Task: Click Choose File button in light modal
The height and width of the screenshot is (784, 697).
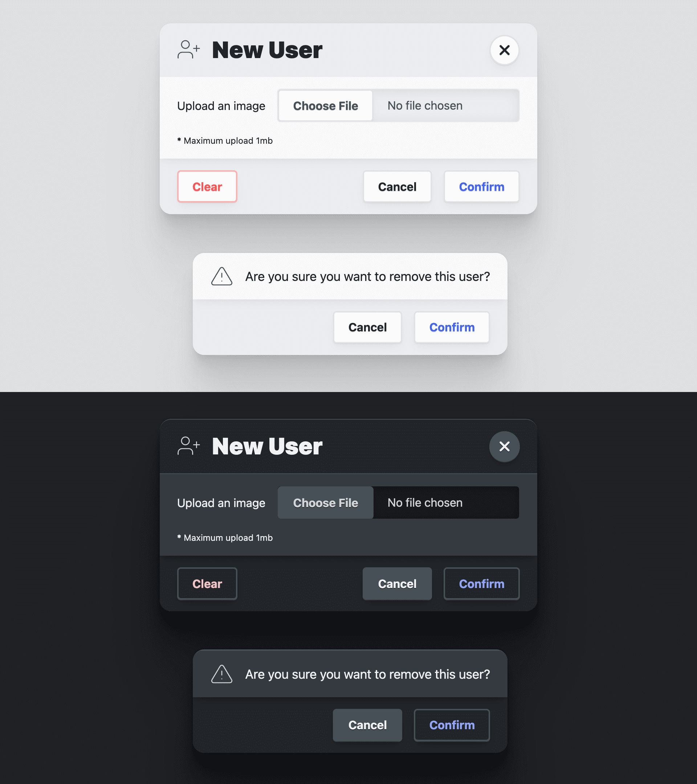Action: (x=326, y=106)
